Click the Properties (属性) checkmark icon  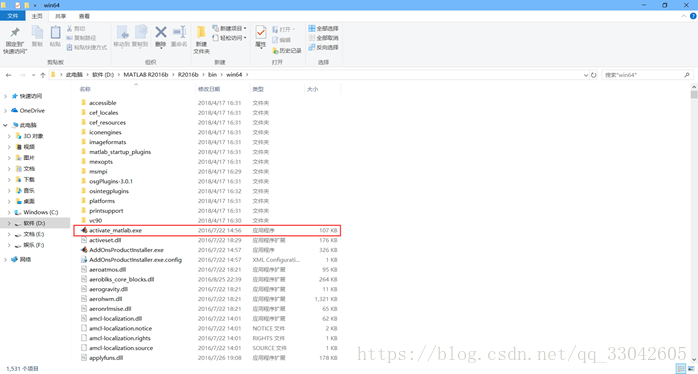coord(261,33)
